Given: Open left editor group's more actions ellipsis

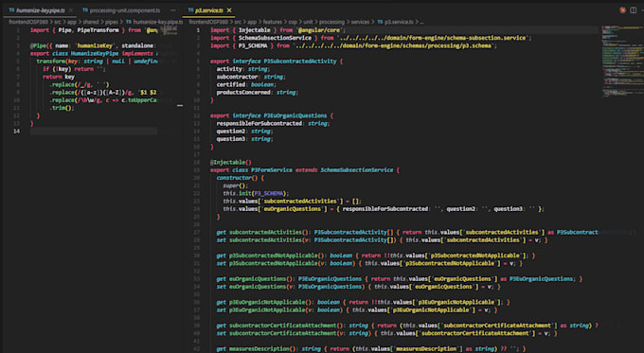Looking at the screenshot, I should pos(173,10).
